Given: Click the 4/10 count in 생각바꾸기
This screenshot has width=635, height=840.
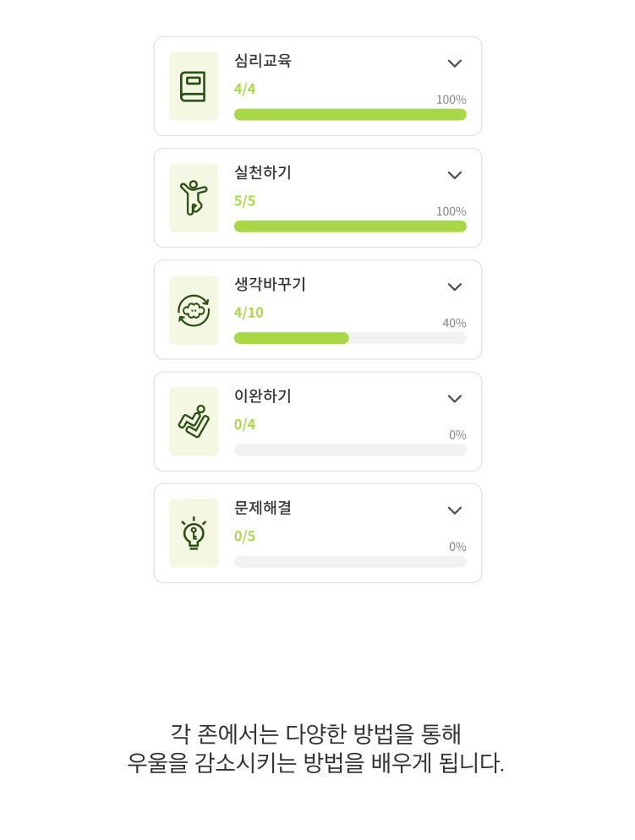Looking at the screenshot, I should point(249,313).
